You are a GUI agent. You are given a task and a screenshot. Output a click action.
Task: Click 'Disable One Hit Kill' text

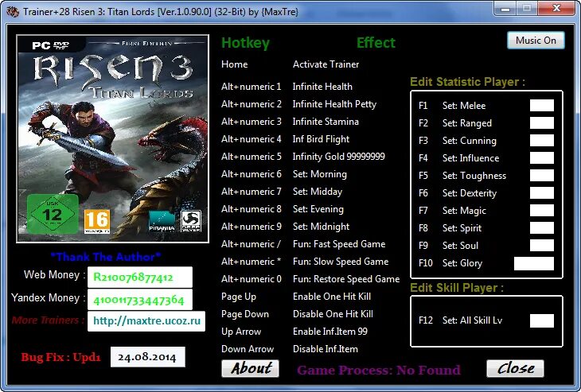[333, 314]
